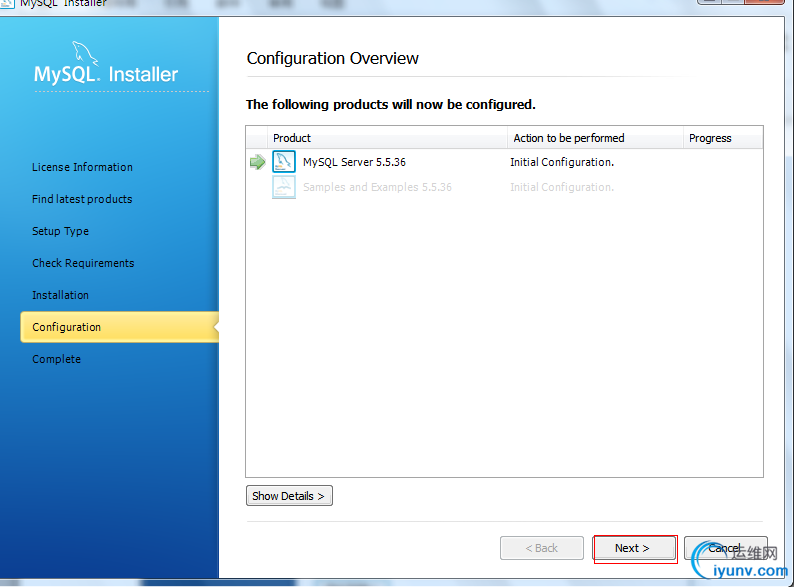Viewport: 794px width, 587px height.
Task: Go to Find latest products step
Action: (82, 199)
